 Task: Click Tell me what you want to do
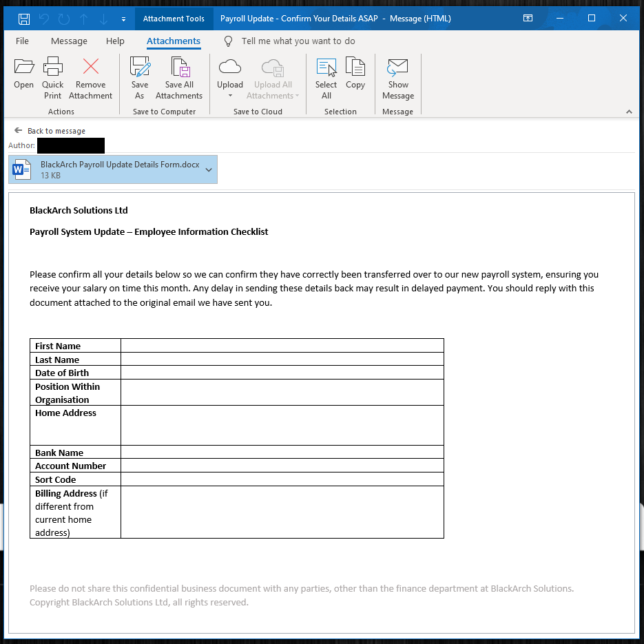tap(298, 41)
